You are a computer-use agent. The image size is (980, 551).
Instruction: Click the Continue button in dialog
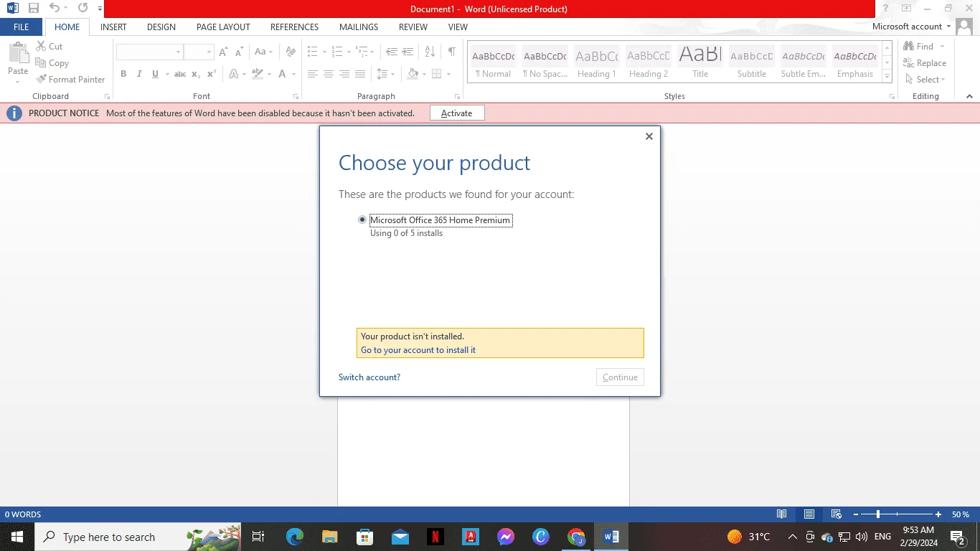[x=620, y=377]
